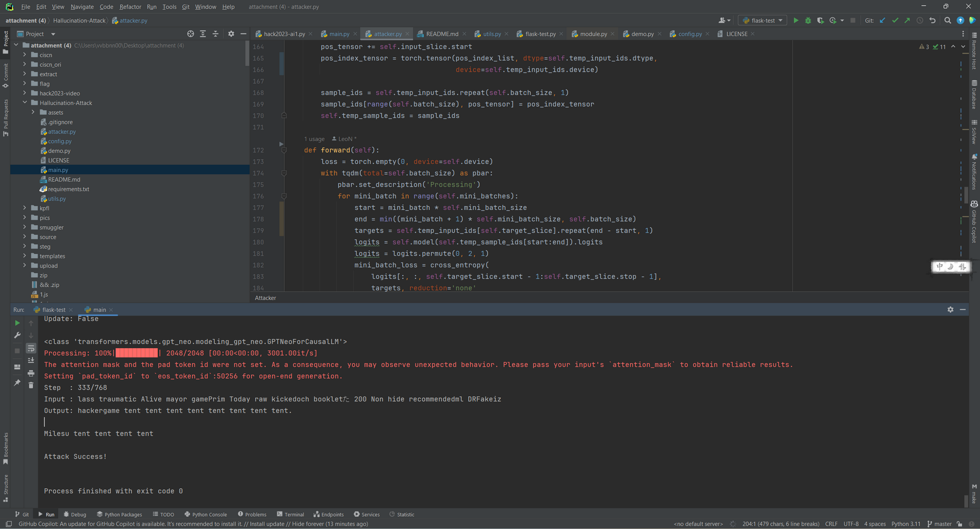This screenshot has width=980, height=529.
Task: Open the Notifications side panel
Action: click(x=974, y=172)
